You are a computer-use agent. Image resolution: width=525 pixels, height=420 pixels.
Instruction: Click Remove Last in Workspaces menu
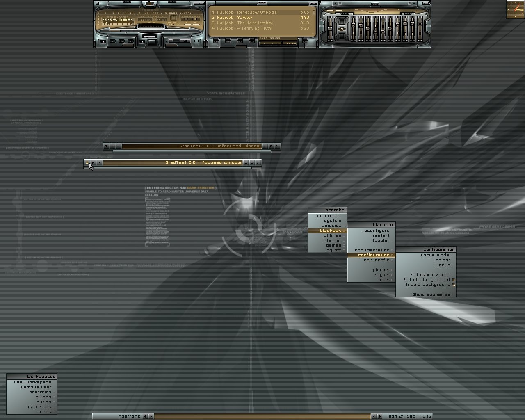pyautogui.click(x=32, y=387)
